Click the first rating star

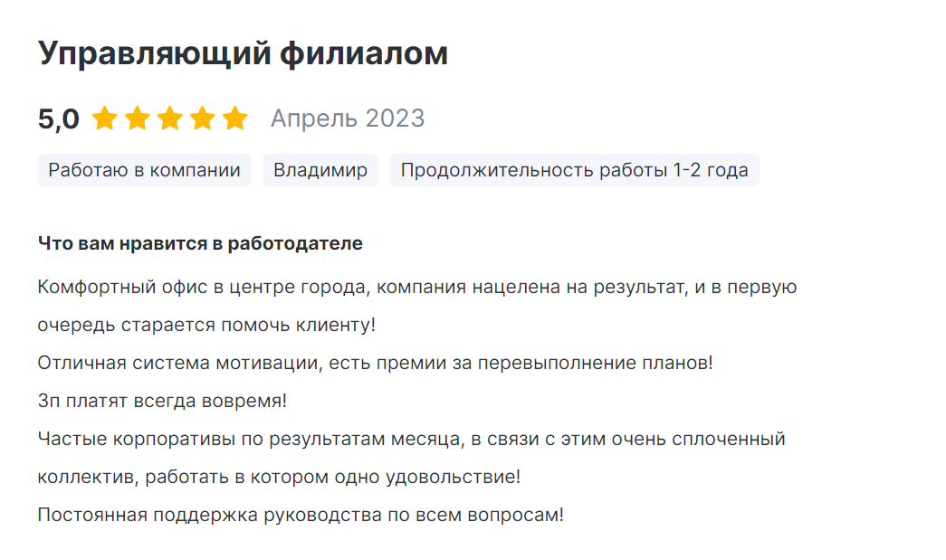click(x=105, y=119)
